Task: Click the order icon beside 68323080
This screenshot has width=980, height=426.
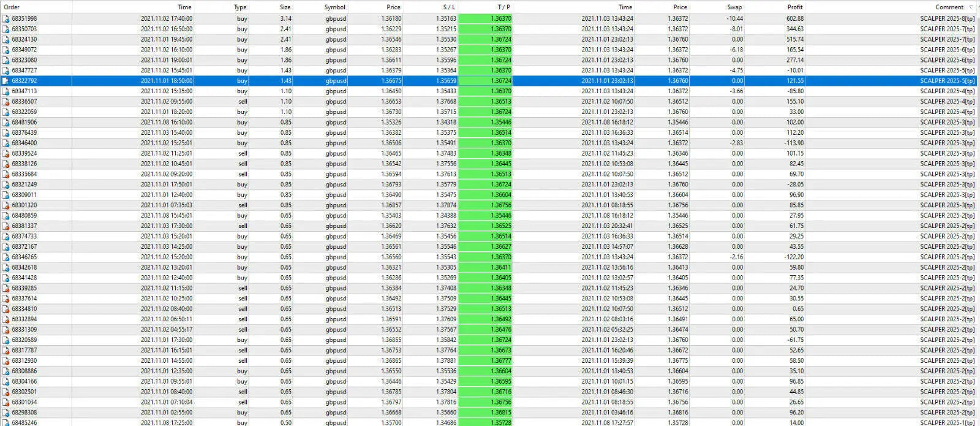Action: coord(6,60)
